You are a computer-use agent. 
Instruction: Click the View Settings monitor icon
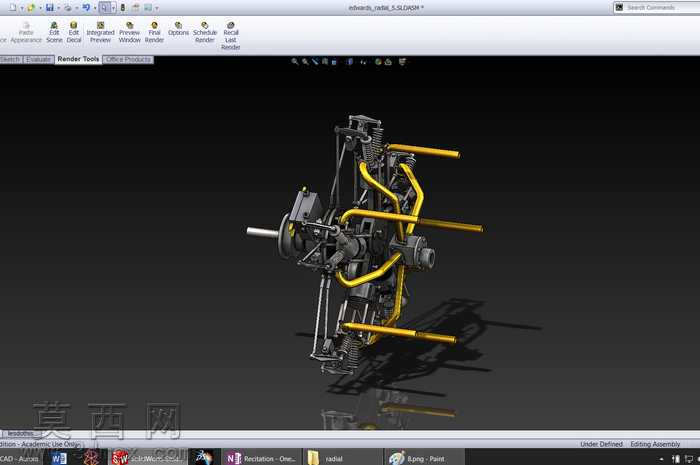click(402, 62)
